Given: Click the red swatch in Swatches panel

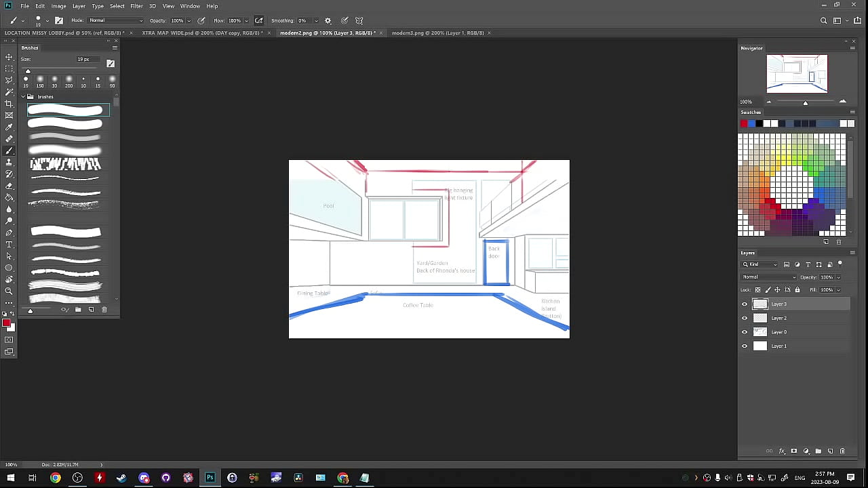Looking at the screenshot, I should pyautogui.click(x=744, y=123).
